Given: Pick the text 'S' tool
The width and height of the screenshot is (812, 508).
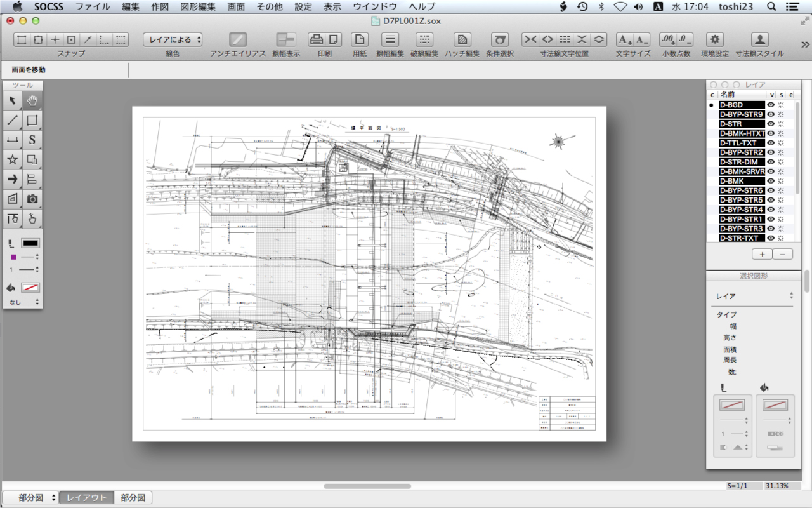Looking at the screenshot, I should tap(32, 140).
